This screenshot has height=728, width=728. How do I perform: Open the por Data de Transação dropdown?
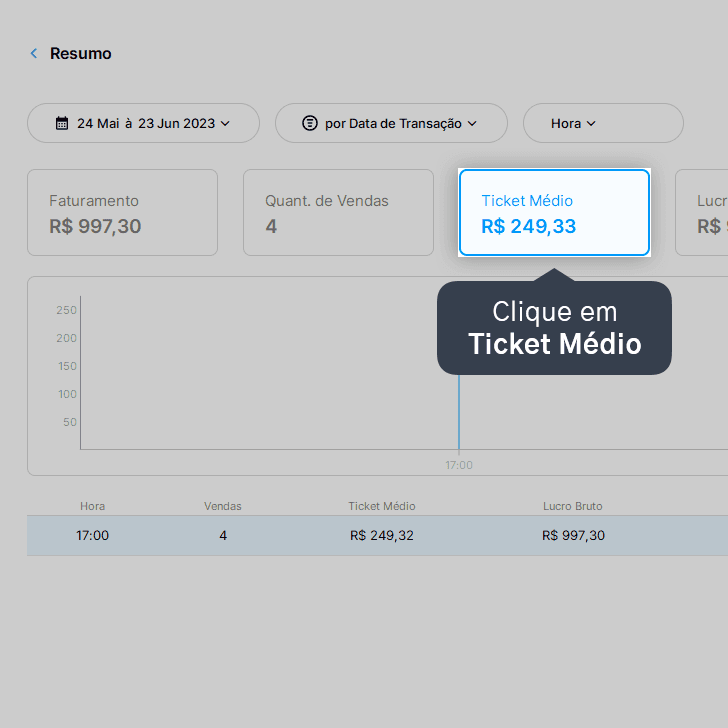[x=391, y=123]
